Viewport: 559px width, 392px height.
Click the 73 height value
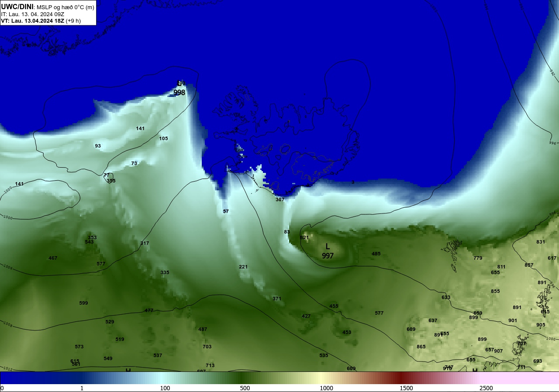point(134,163)
